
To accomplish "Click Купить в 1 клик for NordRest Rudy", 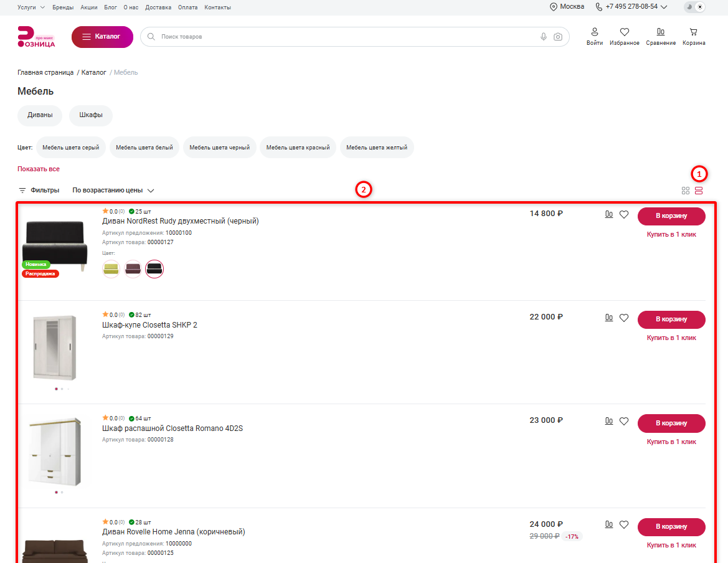I will coord(671,234).
